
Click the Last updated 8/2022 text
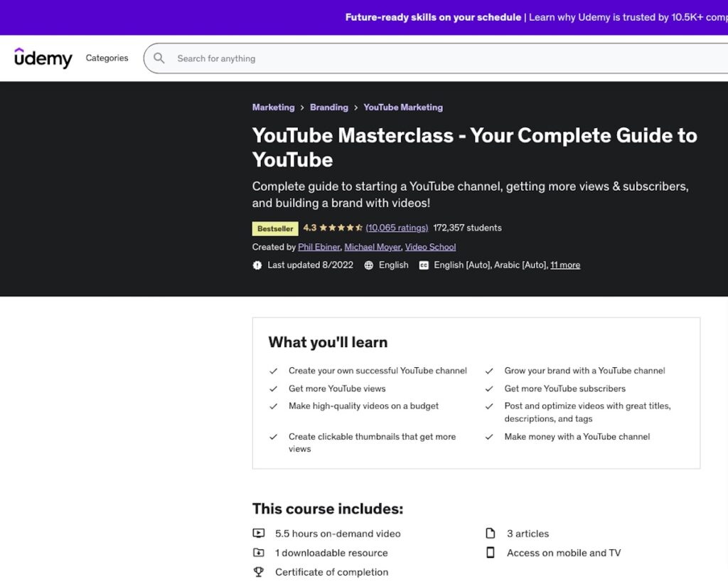310,265
